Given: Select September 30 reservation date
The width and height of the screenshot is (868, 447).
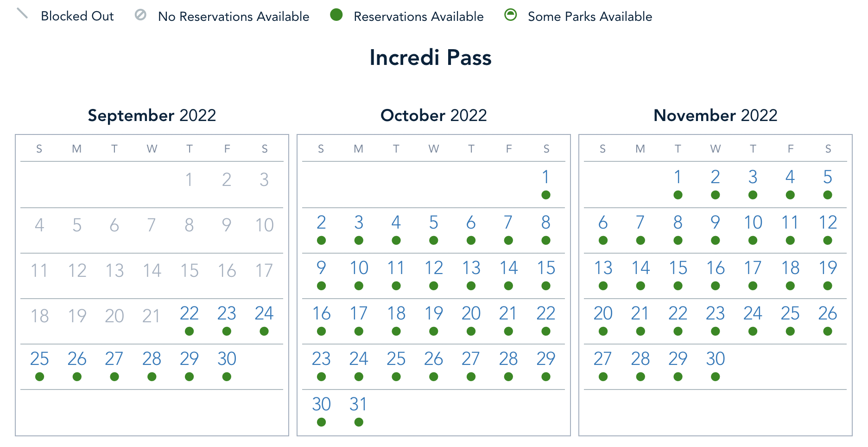Looking at the screenshot, I should 227,359.
